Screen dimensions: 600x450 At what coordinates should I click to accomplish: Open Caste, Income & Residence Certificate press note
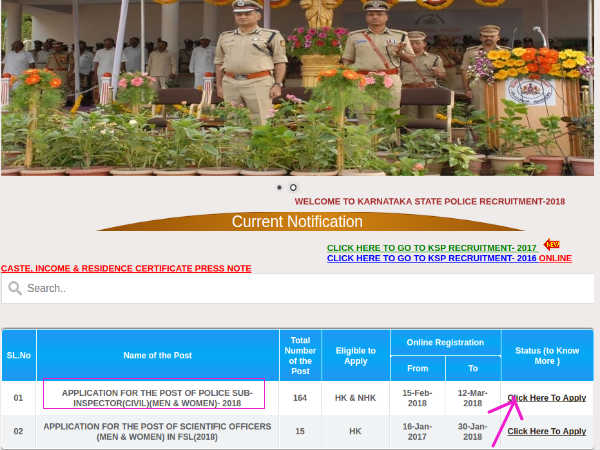click(126, 268)
